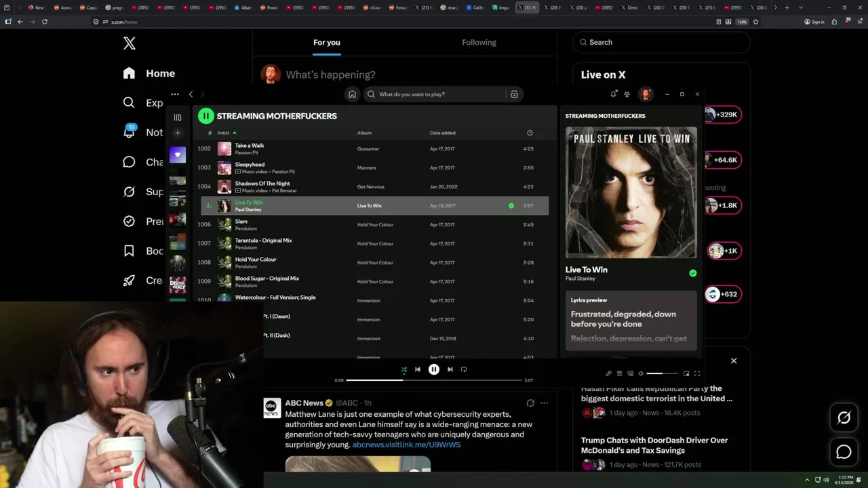The width and height of the screenshot is (868, 488).
Task: Create new playlist with plus icon
Action: point(178,133)
